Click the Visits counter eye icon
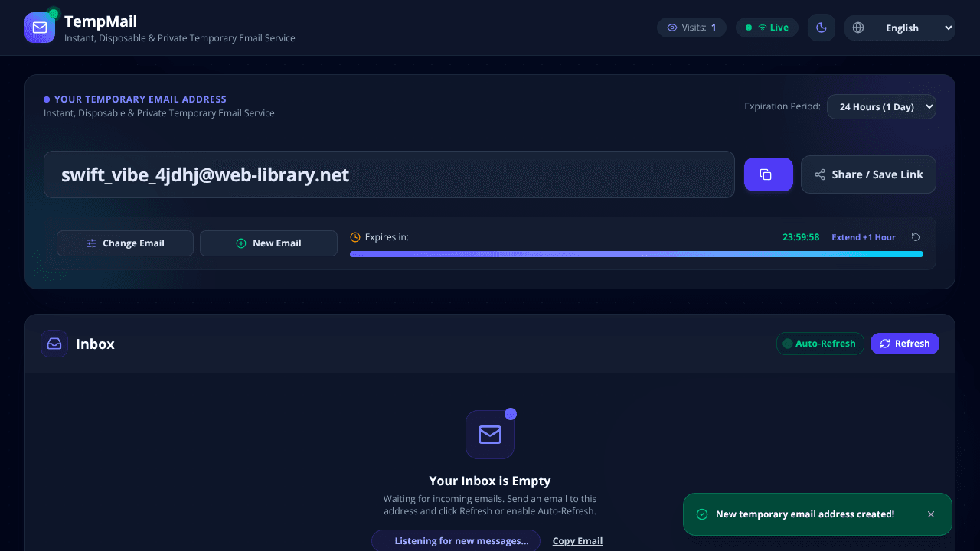Viewport: 980px width, 551px height. point(672,28)
